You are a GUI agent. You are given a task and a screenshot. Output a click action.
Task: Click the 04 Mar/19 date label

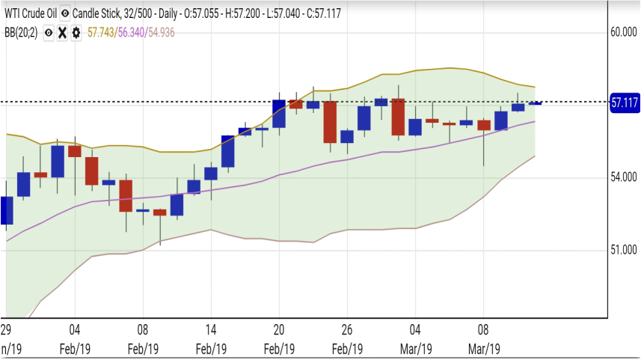416,339
